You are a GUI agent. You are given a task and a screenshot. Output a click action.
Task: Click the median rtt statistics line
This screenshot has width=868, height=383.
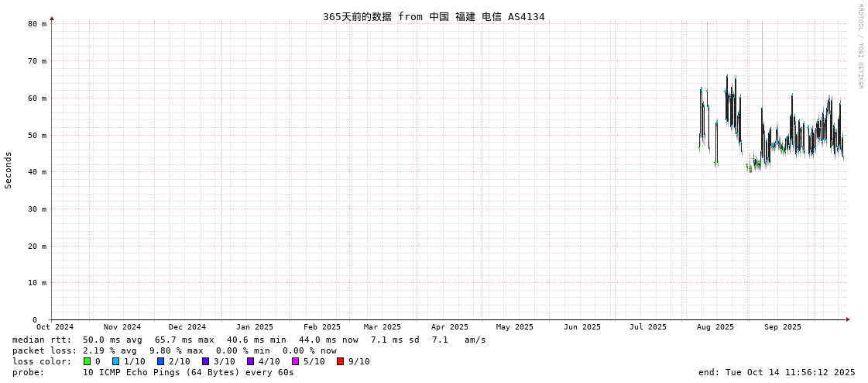249,340
